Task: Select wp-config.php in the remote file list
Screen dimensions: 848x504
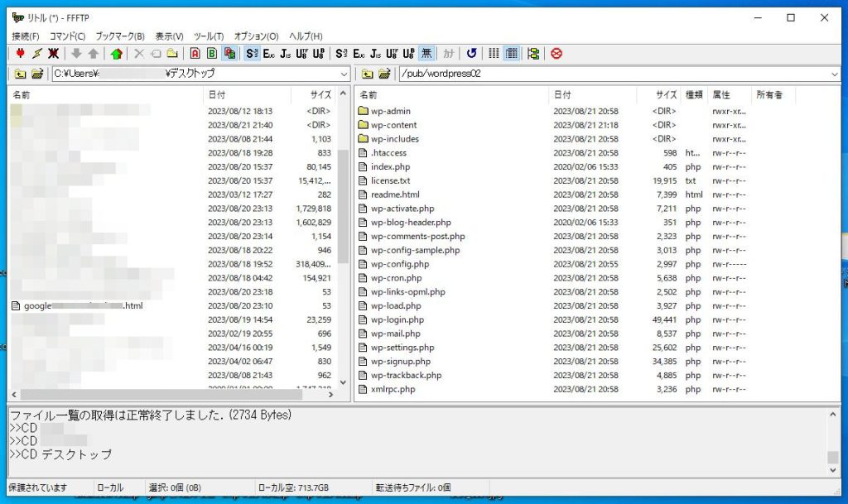Action: pyautogui.click(x=400, y=264)
